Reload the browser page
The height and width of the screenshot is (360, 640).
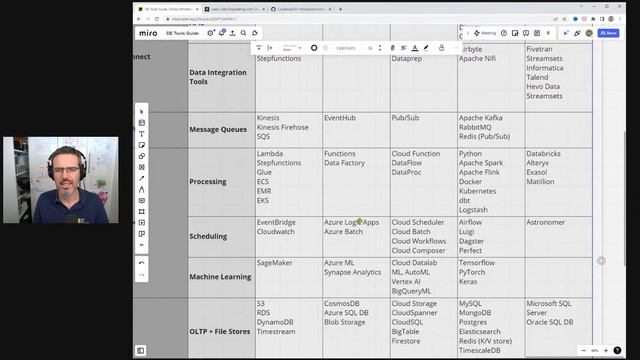coord(157,19)
